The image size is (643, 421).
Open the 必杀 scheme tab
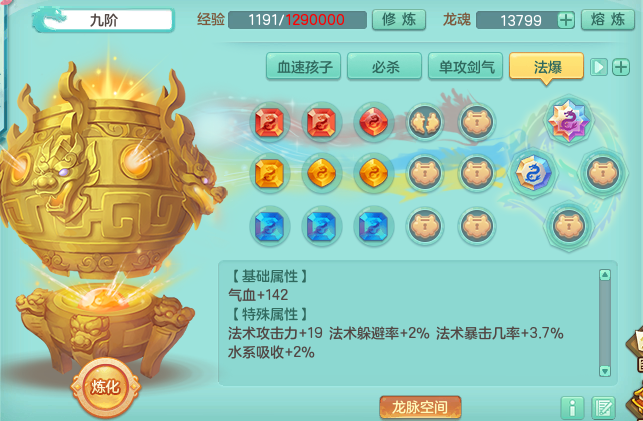(x=384, y=66)
